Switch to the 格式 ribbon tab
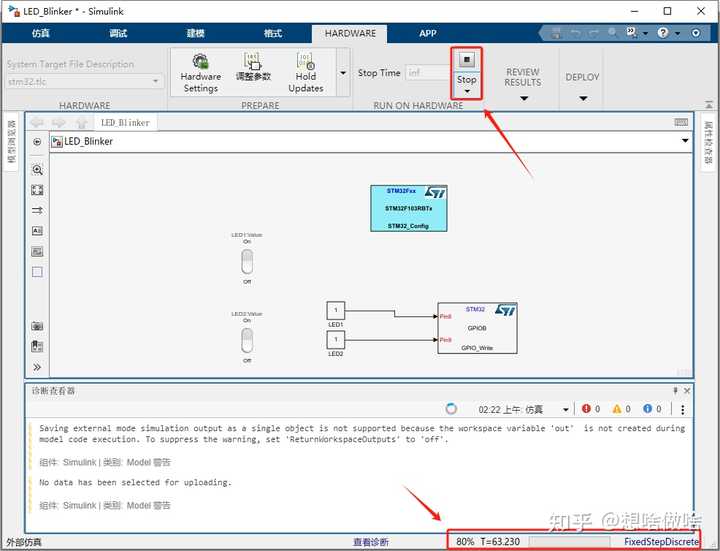This screenshot has width=720, height=551. coord(273,33)
